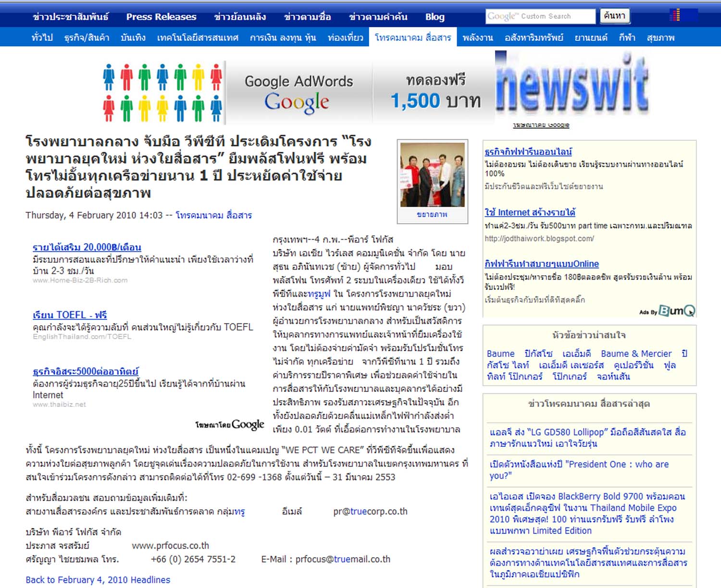Click the ขยายภาพ enlarge image link
721x588 pixels.
click(432, 215)
